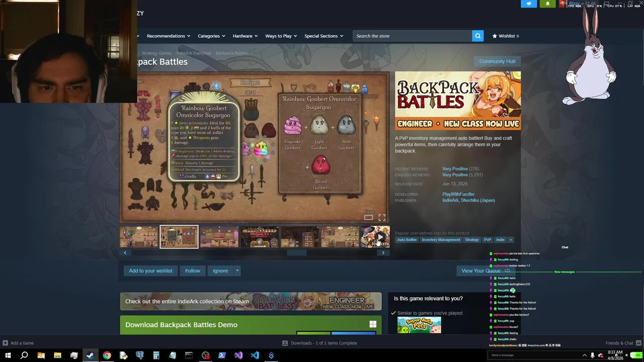Click the Auto Battler tag

[x=407, y=240]
